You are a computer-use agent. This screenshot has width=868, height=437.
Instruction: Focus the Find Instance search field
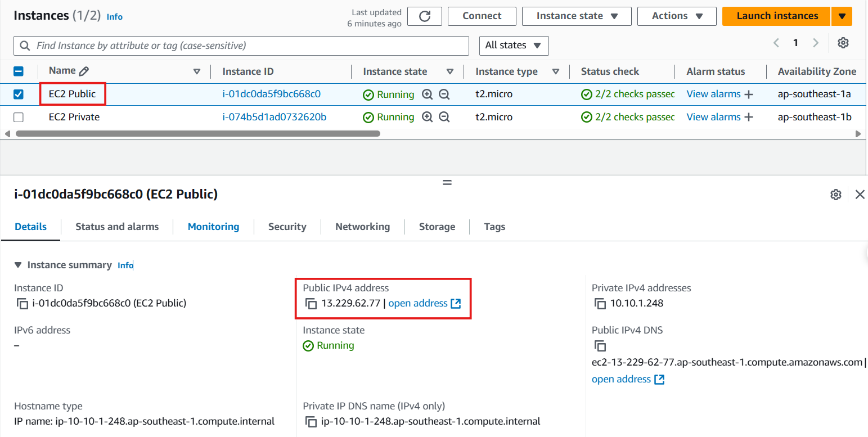241,46
